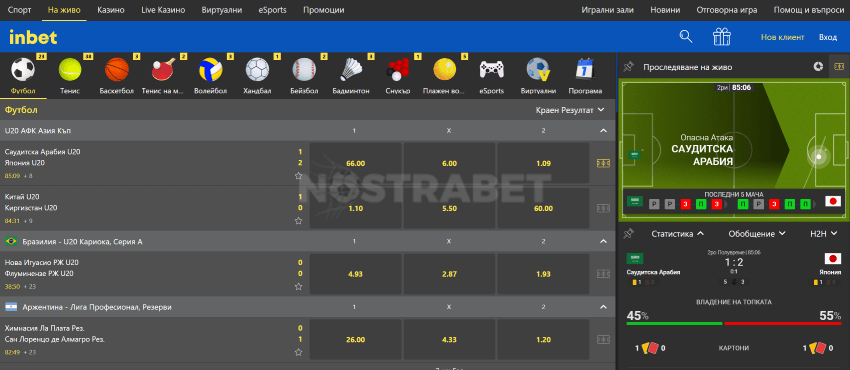Viewport: 850px width, 370px height.
Task: Switch live tracker to stats chart view
Action: point(819,67)
